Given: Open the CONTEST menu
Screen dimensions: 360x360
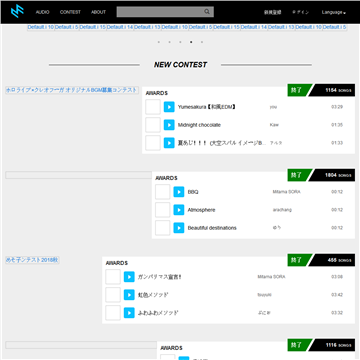Looking at the screenshot, I should tap(70, 12).
